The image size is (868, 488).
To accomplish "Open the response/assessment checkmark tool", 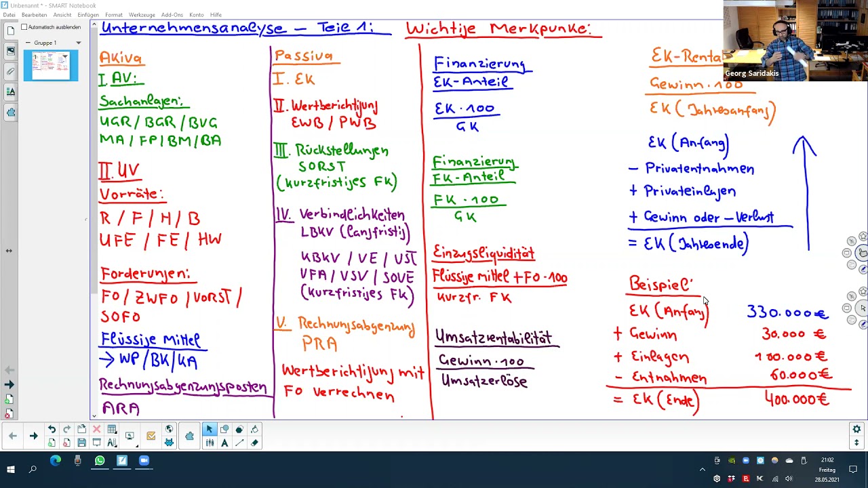I will tap(151, 436).
